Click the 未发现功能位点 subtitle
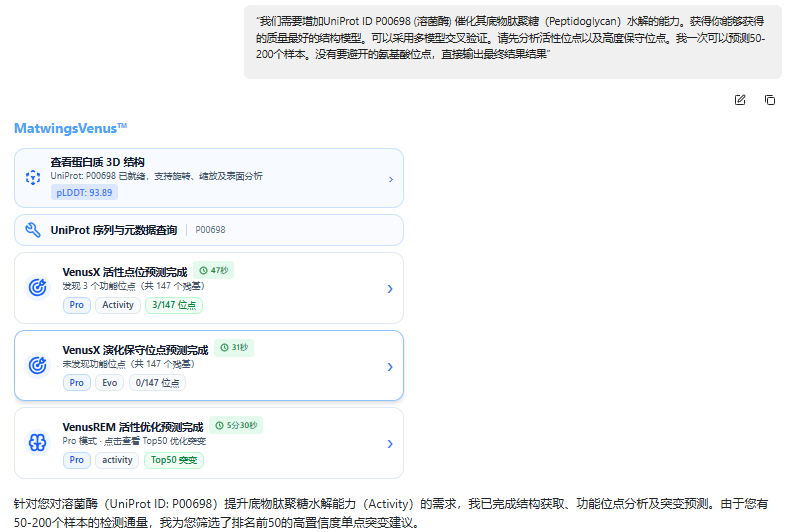The height and width of the screenshot is (532, 808). click(128, 364)
